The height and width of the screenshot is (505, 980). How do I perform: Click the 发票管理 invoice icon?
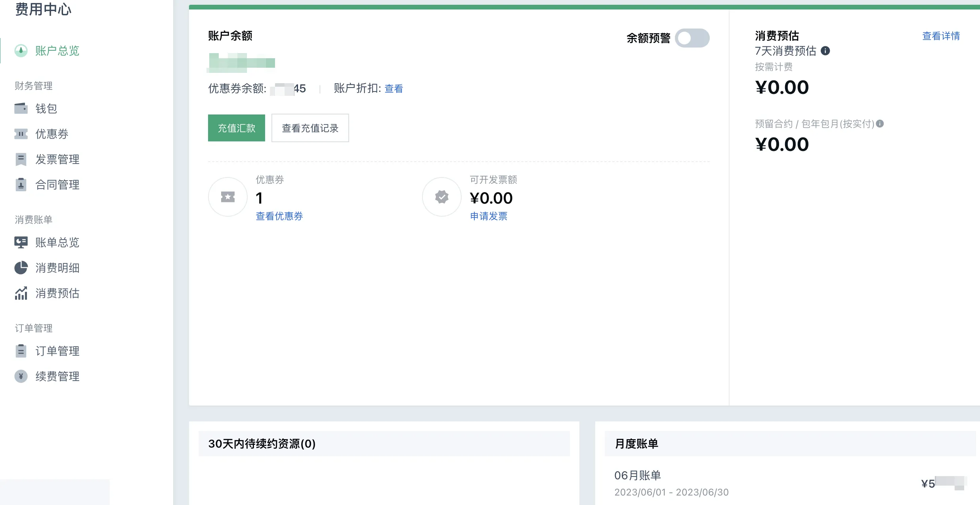coord(21,159)
